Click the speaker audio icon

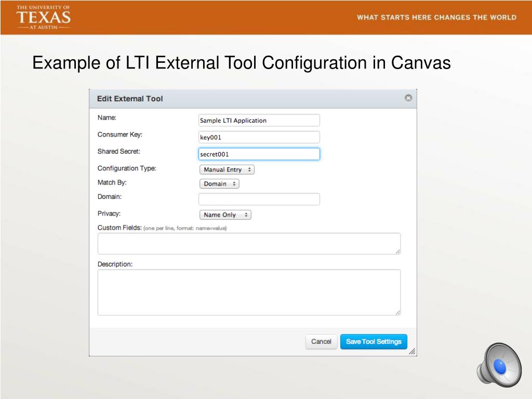coord(499,366)
